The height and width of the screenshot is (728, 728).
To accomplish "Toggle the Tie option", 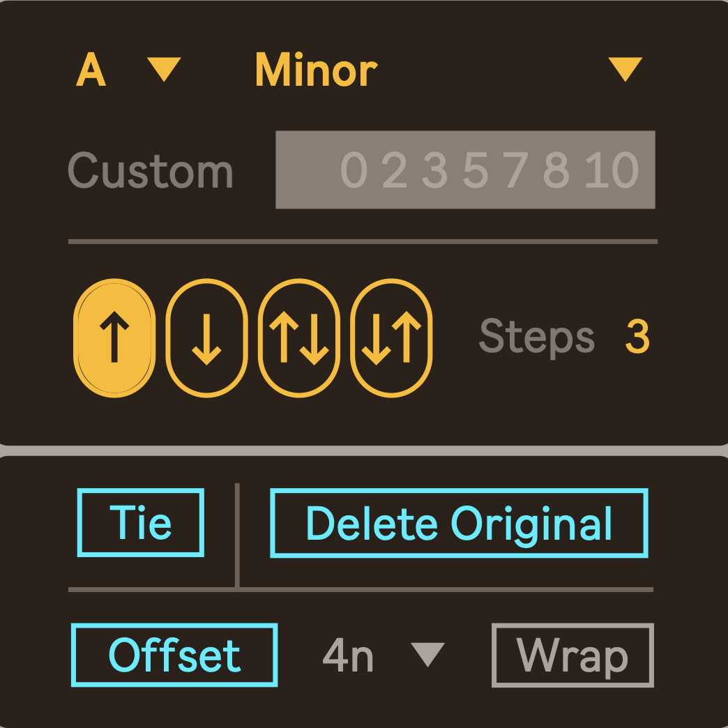I will click(x=140, y=523).
